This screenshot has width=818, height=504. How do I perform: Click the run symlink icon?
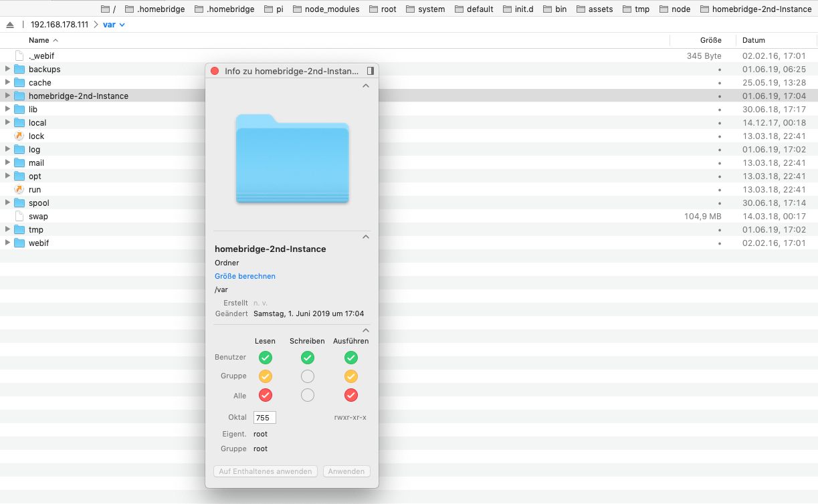click(19, 190)
